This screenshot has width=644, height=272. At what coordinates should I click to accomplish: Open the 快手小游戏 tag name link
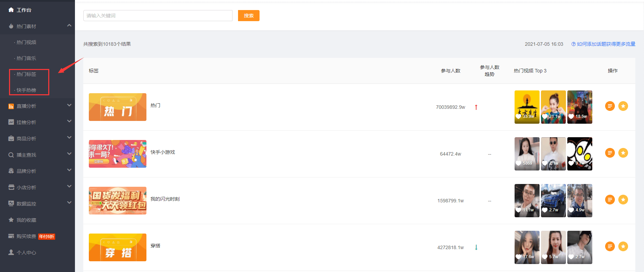163,152
